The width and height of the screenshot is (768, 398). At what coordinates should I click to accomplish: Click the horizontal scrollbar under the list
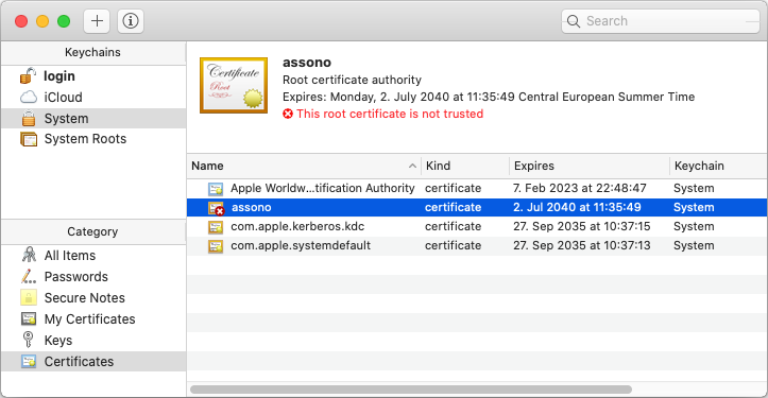410,390
